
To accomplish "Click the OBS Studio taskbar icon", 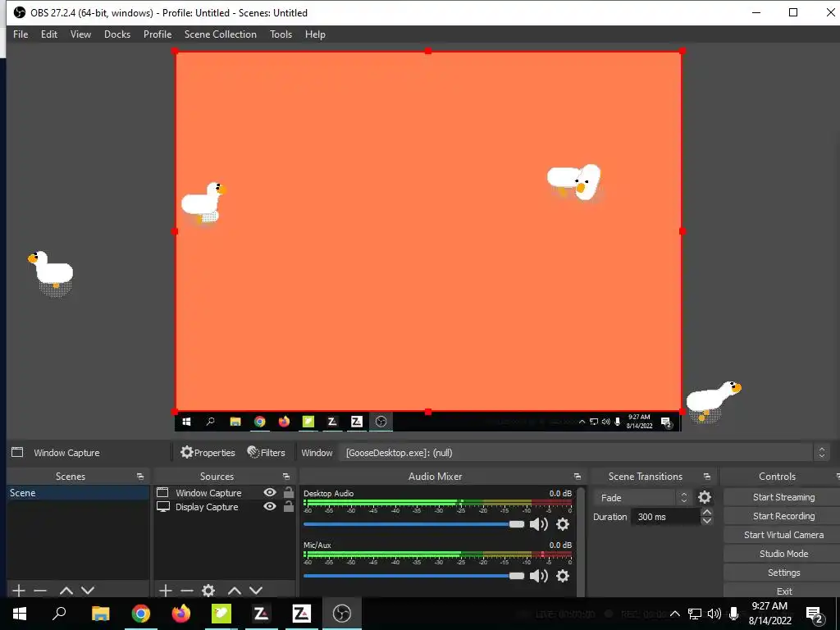I will tap(342, 614).
